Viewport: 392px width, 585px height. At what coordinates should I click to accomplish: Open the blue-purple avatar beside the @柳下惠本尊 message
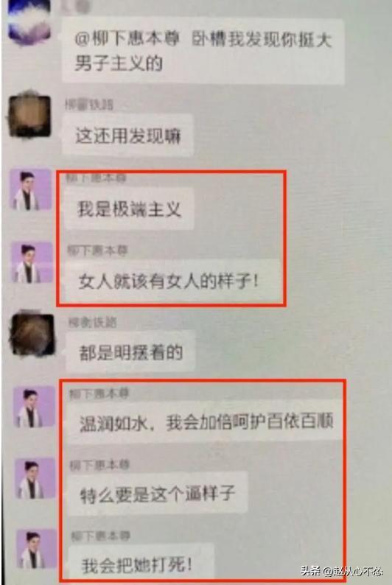click(x=29, y=21)
